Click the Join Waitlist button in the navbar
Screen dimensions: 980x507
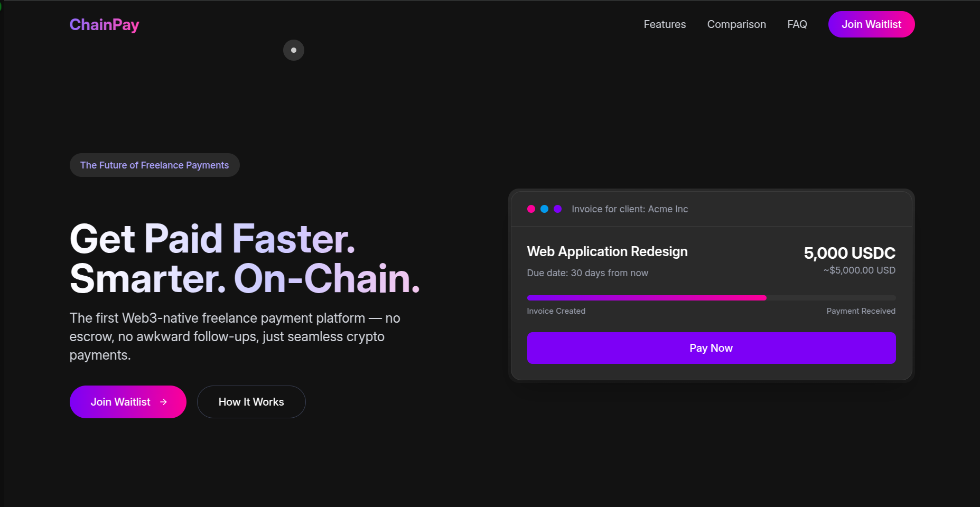tap(871, 24)
